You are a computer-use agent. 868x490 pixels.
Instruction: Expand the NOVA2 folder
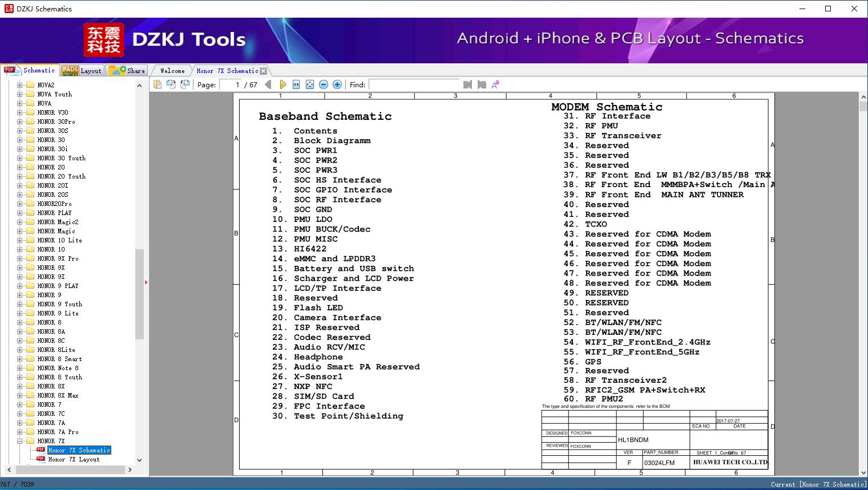[x=19, y=85]
